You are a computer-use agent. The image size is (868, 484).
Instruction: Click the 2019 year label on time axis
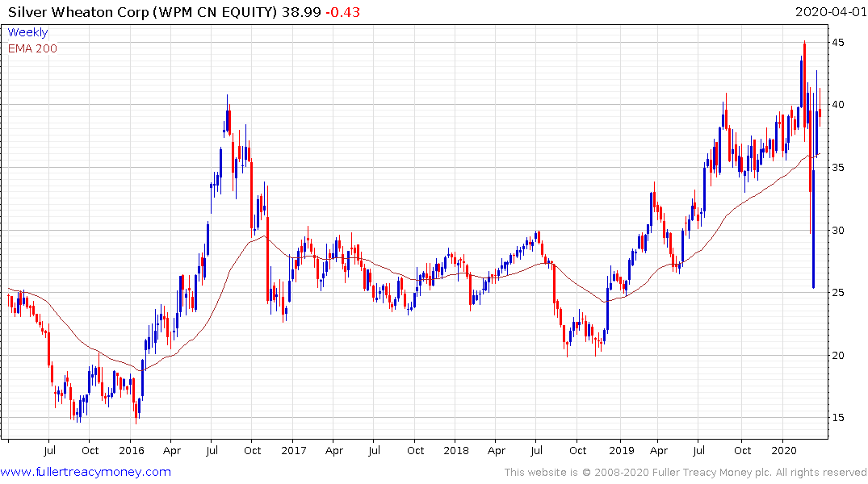(x=622, y=450)
